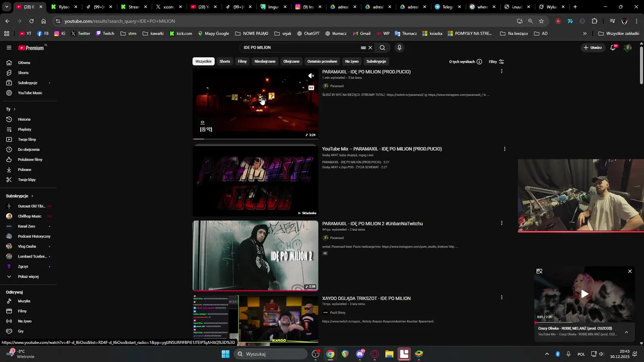
Task: Select the Na żywo filter chip
Action: (352, 61)
